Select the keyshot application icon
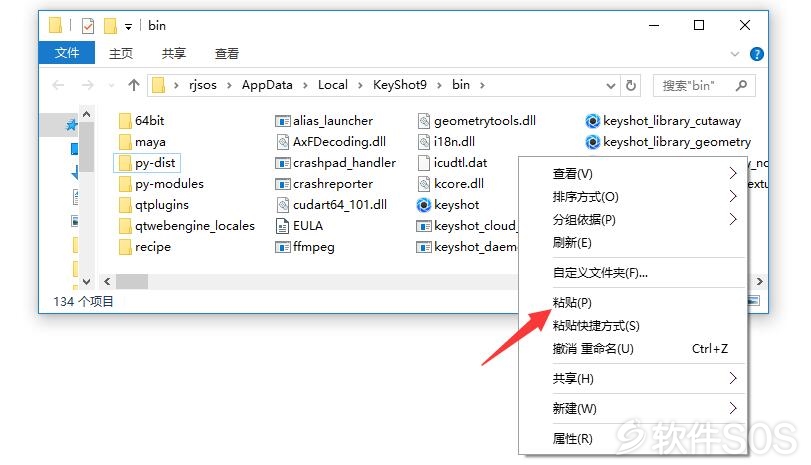The width and height of the screenshot is (811, 465). coord(424,205)
